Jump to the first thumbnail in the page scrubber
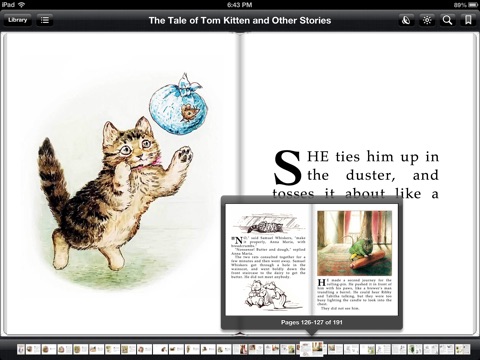Viewport: 480px width, 360px height. [21, 349]
